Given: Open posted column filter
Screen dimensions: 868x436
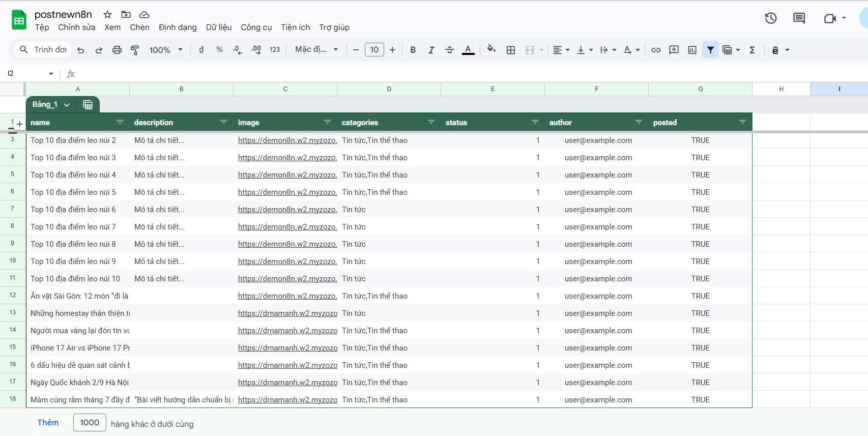Looking at the screenshot, I should point(743,122).
